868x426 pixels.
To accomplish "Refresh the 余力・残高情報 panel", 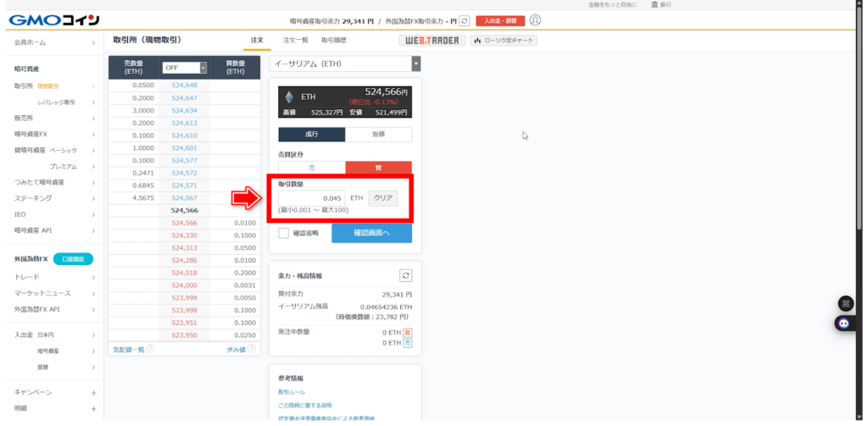I will (405, 275).
